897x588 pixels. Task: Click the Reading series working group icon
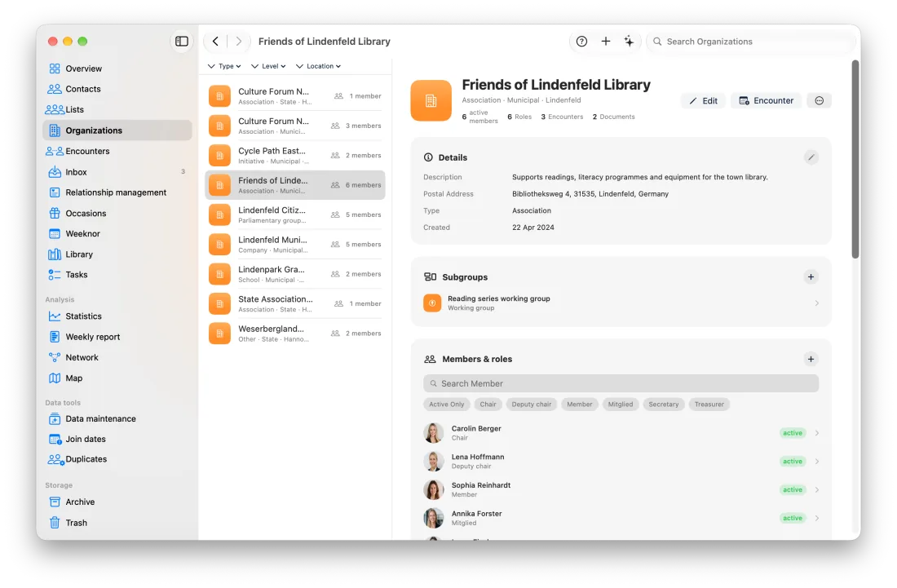tap(432, 303)
